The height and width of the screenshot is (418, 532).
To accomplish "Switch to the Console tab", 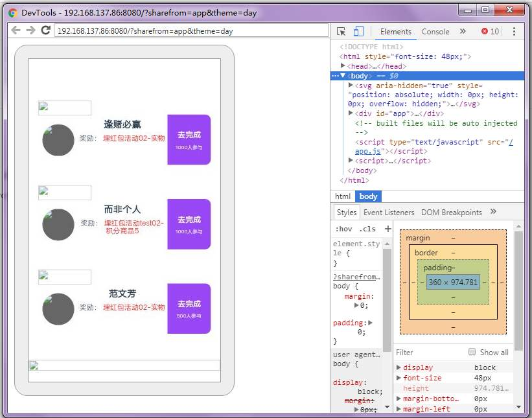I will (435, 32).
